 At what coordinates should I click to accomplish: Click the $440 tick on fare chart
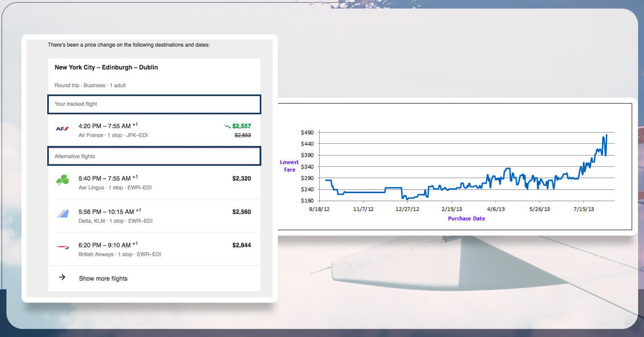[307, 144]
